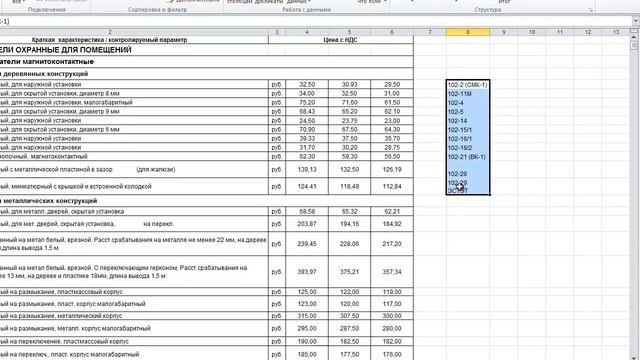Select column header 11
The image size is (640, 360).
[x=560, y=32]
